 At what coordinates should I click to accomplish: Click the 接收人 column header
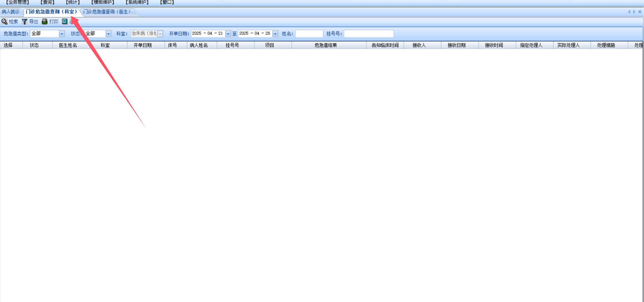(x=422, y=45)
